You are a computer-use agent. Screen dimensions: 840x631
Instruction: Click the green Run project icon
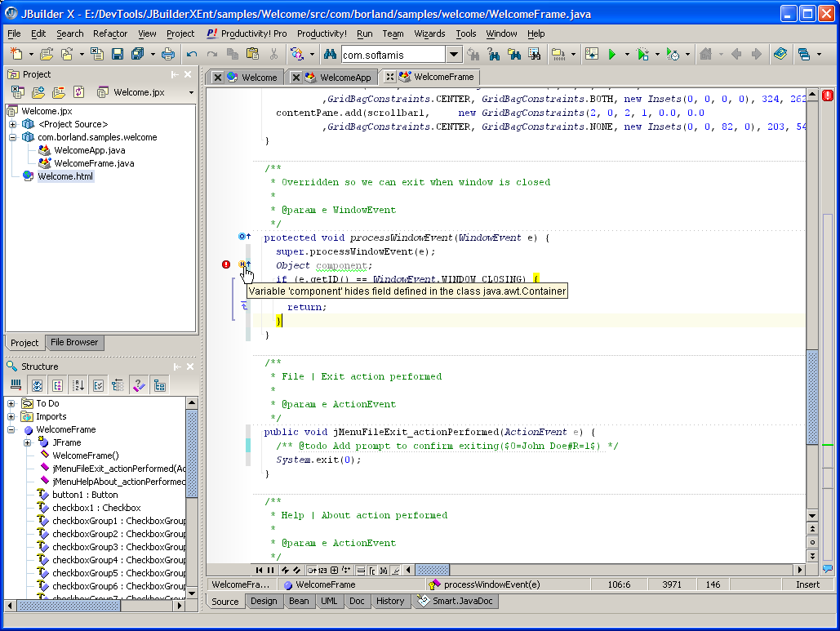click(x=611, y=54)
